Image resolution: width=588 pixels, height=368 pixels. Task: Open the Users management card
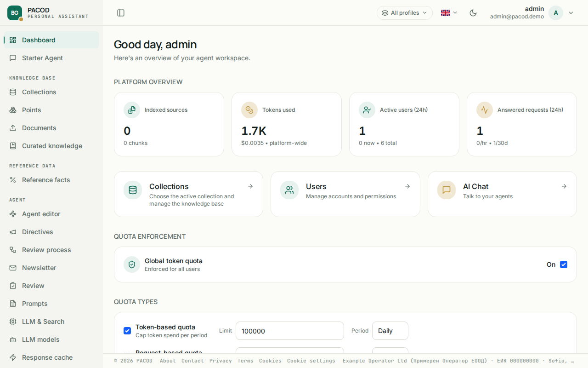point(345,194)
